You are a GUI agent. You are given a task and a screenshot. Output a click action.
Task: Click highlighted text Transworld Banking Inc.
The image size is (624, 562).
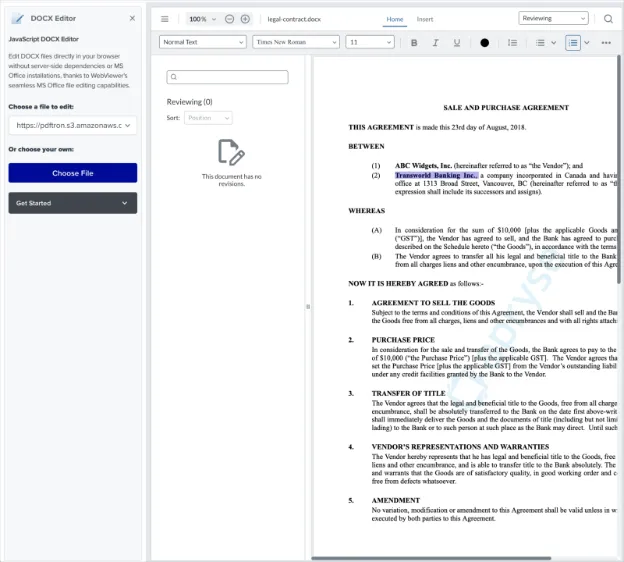click(x=437, y=175)
